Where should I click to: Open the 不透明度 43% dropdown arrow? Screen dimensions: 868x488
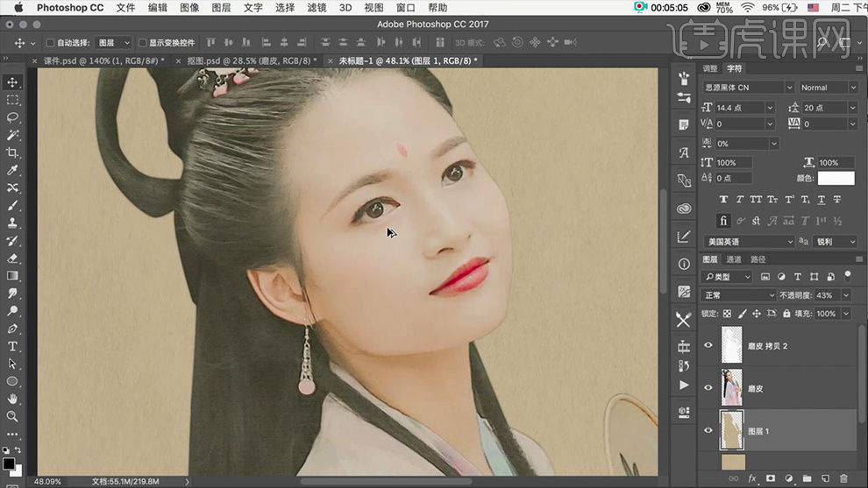[846, 295]
